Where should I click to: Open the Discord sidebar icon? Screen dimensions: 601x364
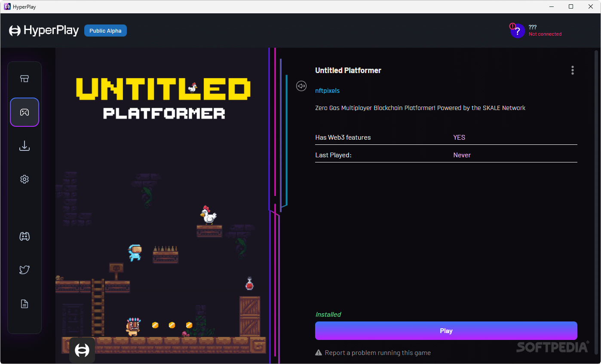(x=25, y=236)
